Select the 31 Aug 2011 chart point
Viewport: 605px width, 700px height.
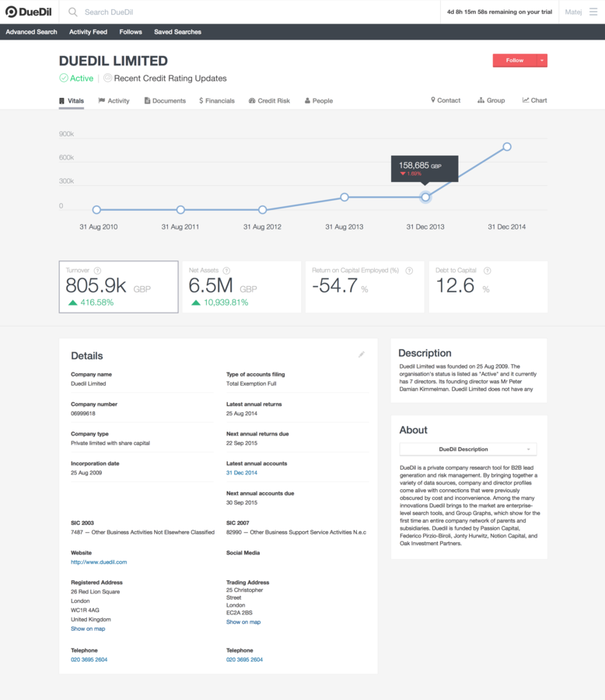click(180, 210)
